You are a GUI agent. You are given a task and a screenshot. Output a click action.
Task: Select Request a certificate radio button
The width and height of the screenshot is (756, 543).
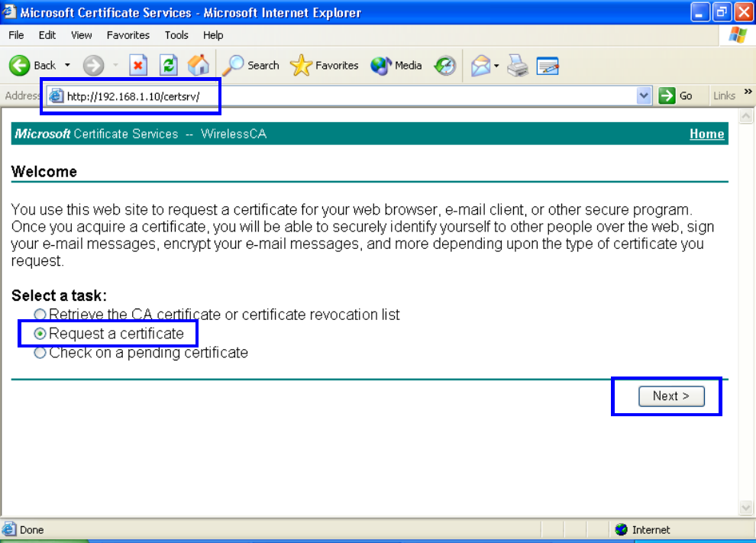(40, 333)
